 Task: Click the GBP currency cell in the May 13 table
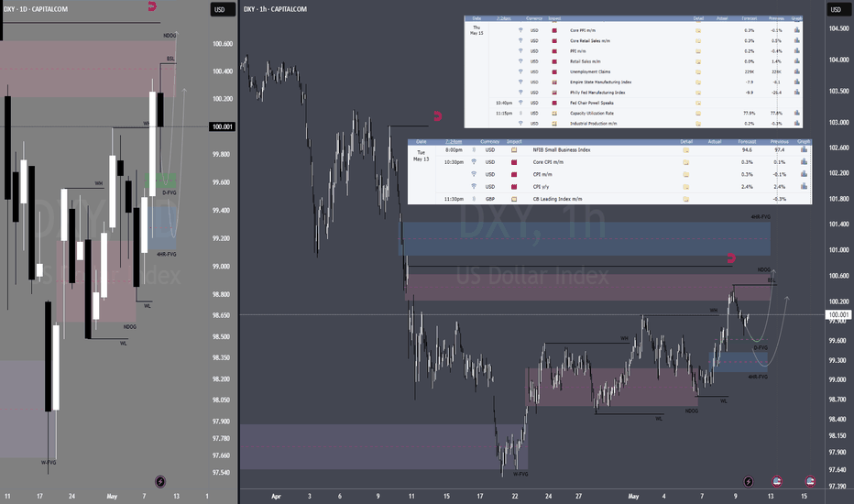click(x=489, y=199)
